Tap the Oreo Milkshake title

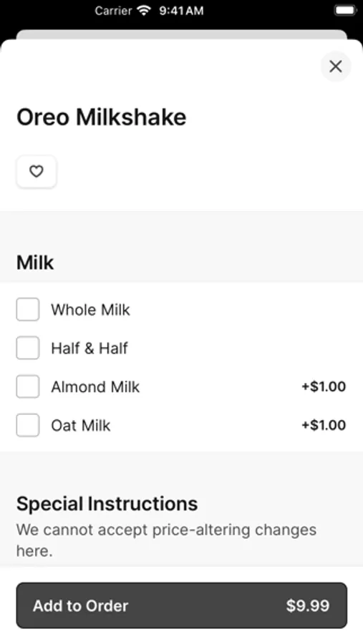(x=101, y=117)
